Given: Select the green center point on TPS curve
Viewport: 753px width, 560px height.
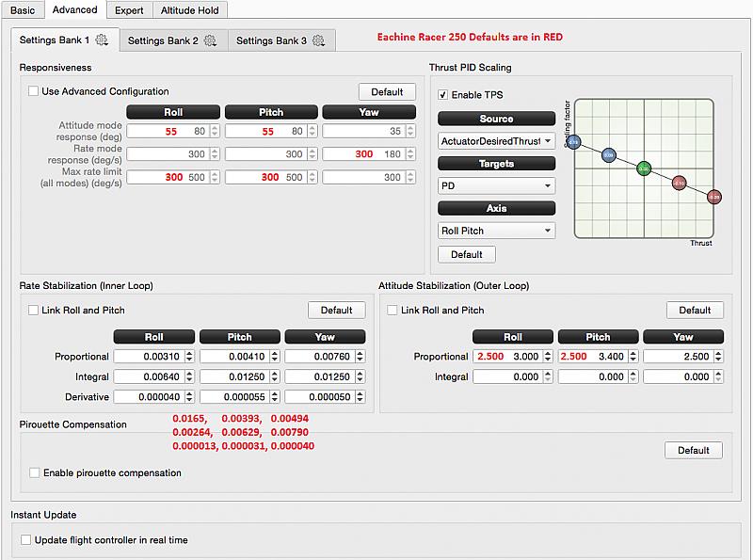Looking at the screenshot, I should (x=644, y=168).
